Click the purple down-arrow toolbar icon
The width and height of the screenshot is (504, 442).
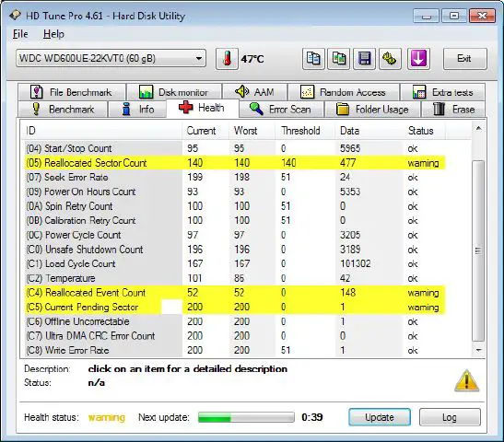pyautogui.click(x=418, y=59)
